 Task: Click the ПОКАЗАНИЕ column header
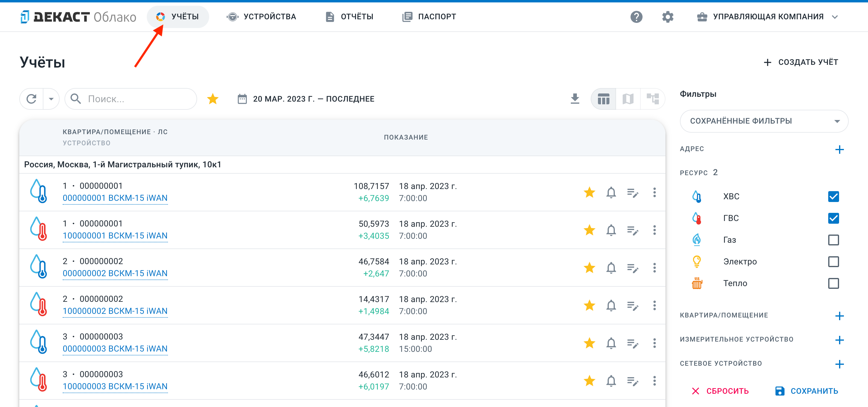(406, 137)
